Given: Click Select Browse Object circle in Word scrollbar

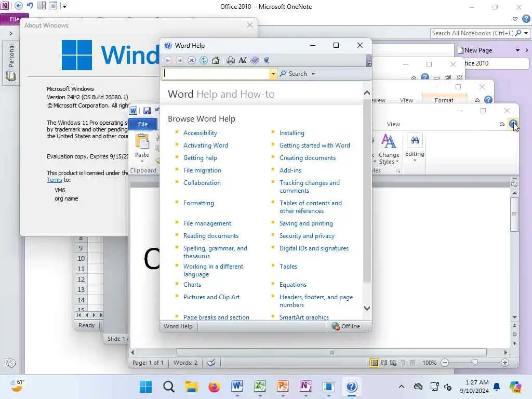Looking at the screenshot, I should pyautogui.click(x=514, y=334).
